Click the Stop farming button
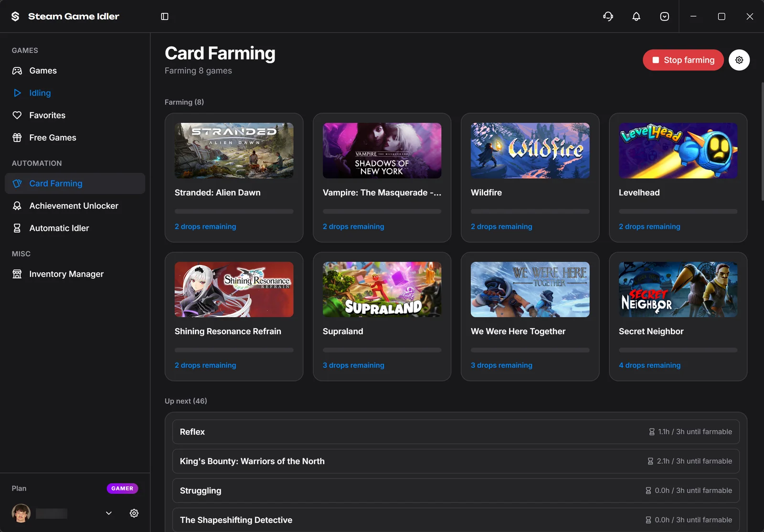Screen dimensions: 764x532 [x=683, y=60]
